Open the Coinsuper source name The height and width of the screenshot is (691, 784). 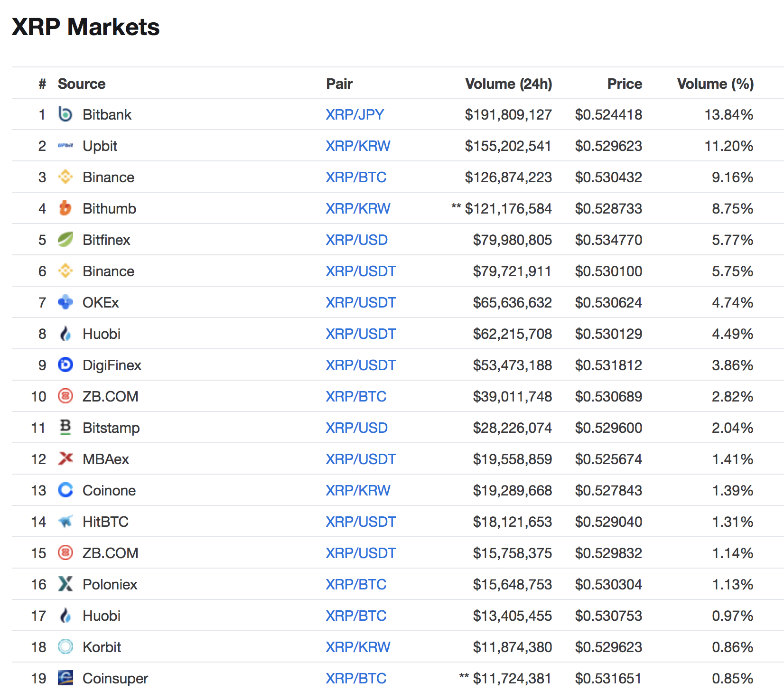[x=115, y=678]
